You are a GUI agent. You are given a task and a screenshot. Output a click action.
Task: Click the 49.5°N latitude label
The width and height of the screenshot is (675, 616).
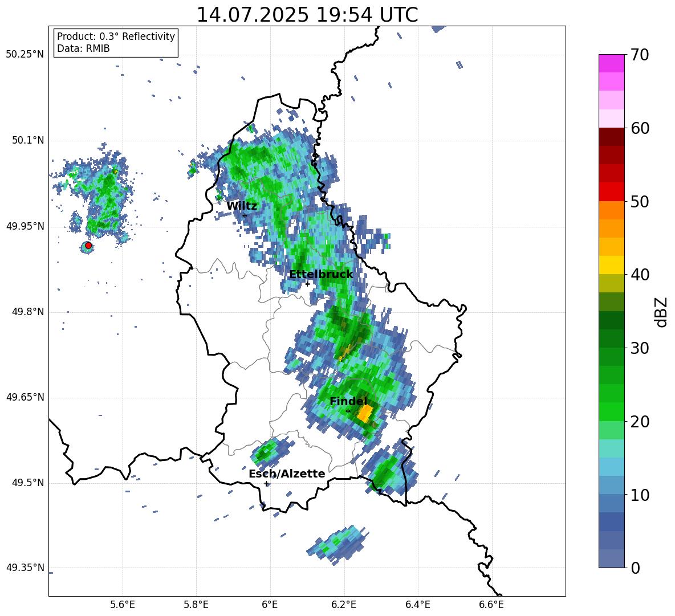(28, 483)
